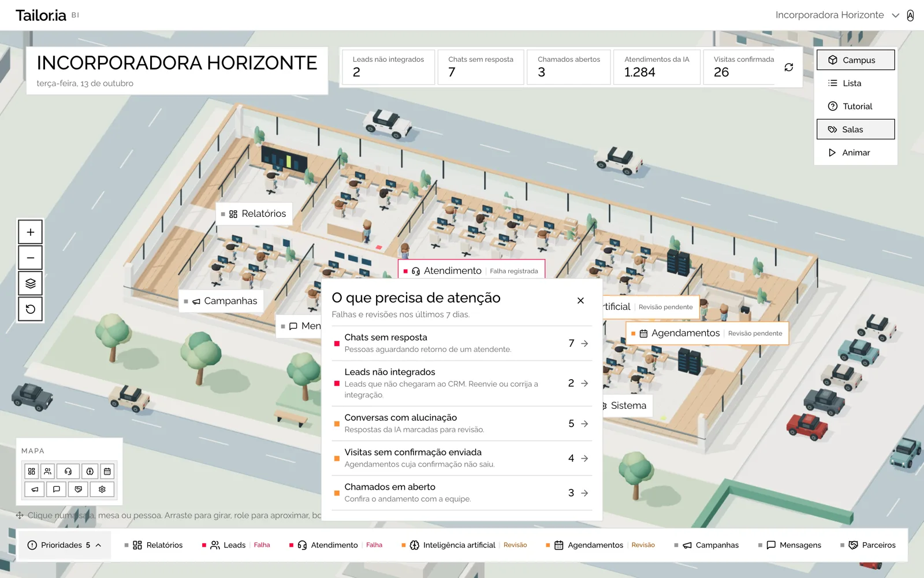The height and width of the screenshot is (578, 924).
Task: Collapse the Prioridades 5 panel
Action: coord(65,545)
